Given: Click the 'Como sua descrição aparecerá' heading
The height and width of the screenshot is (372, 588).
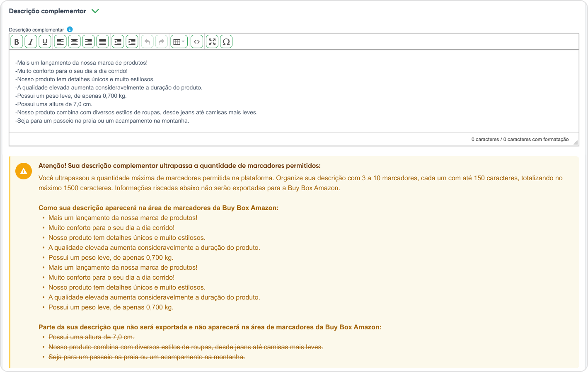Looking at the screenshot, I should click(159, 208).
